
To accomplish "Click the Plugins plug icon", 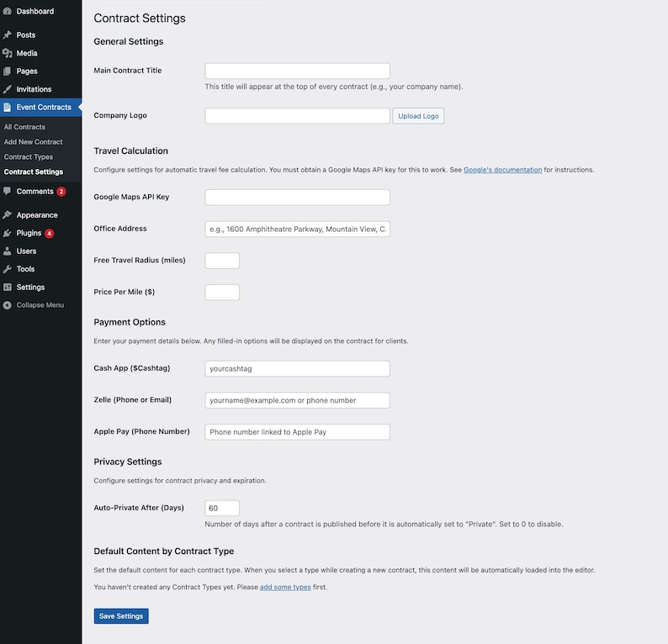I will 8,233.
